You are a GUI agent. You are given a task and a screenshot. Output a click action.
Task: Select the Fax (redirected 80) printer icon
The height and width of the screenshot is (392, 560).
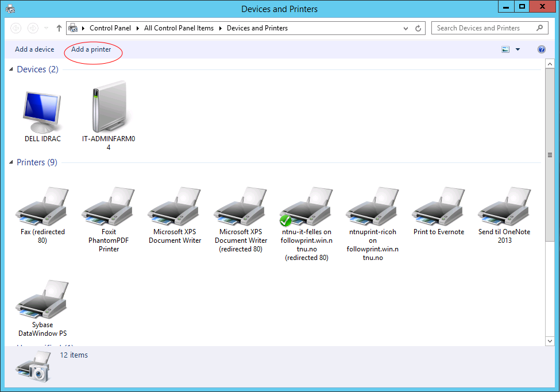coord(42,207)
